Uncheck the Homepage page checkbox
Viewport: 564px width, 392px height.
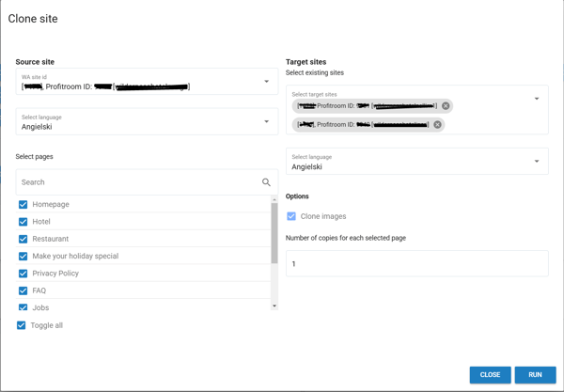pyautogui.click(x=23, y=204)
